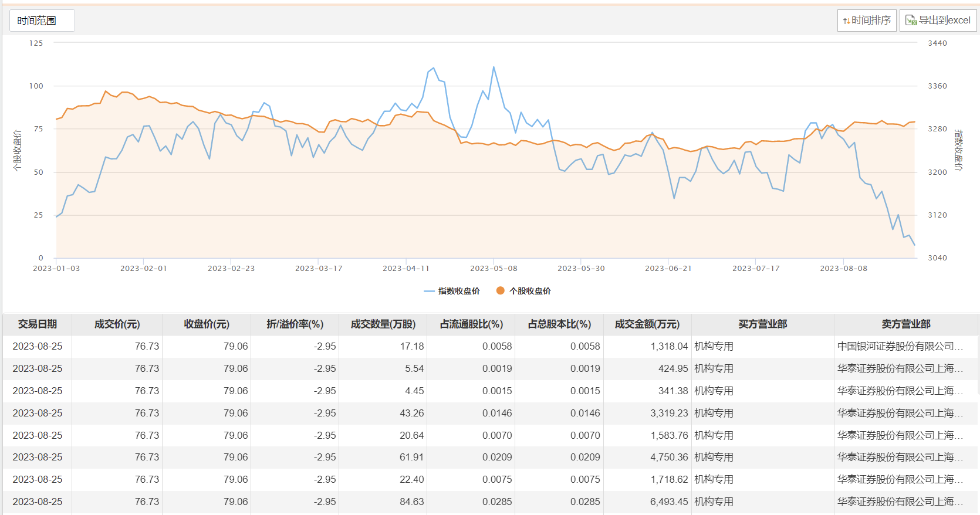
Task: Click the orange 个股收盘价 legend dot
Action: [x=501, y=290]
